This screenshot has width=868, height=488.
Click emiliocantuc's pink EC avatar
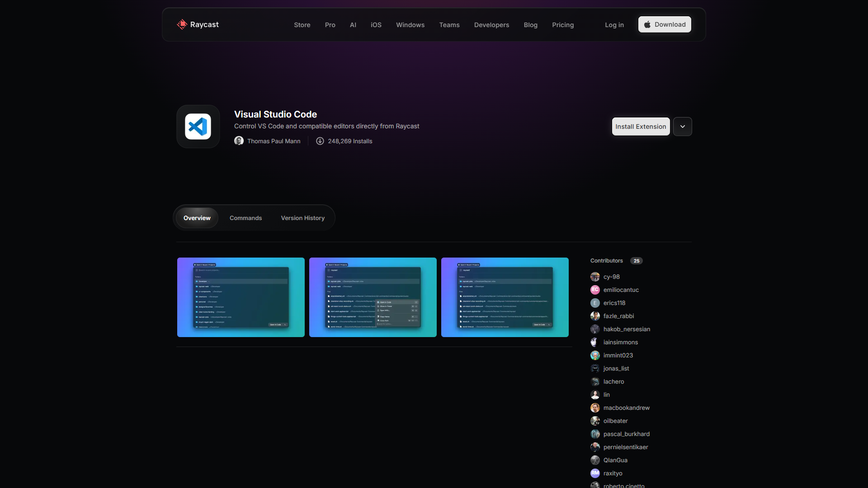click(x=595, y=290)
